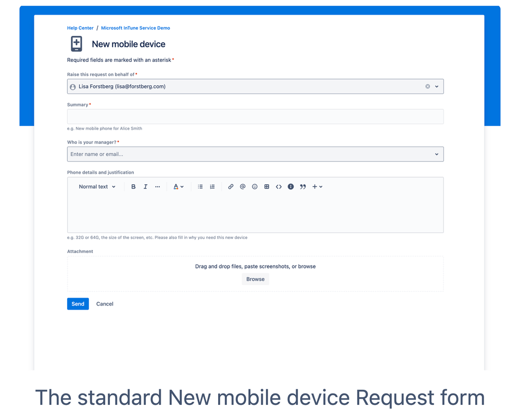This screenshot has height=420, width=520.
Task: Apply italic formatting
Action: coord(145,186)
